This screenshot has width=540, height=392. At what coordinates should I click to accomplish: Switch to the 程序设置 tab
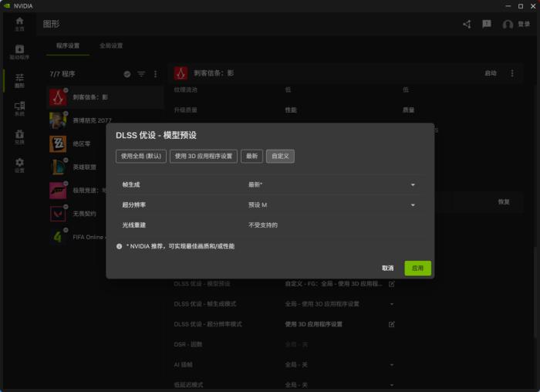pyautogui.click(x=68, y=46)
